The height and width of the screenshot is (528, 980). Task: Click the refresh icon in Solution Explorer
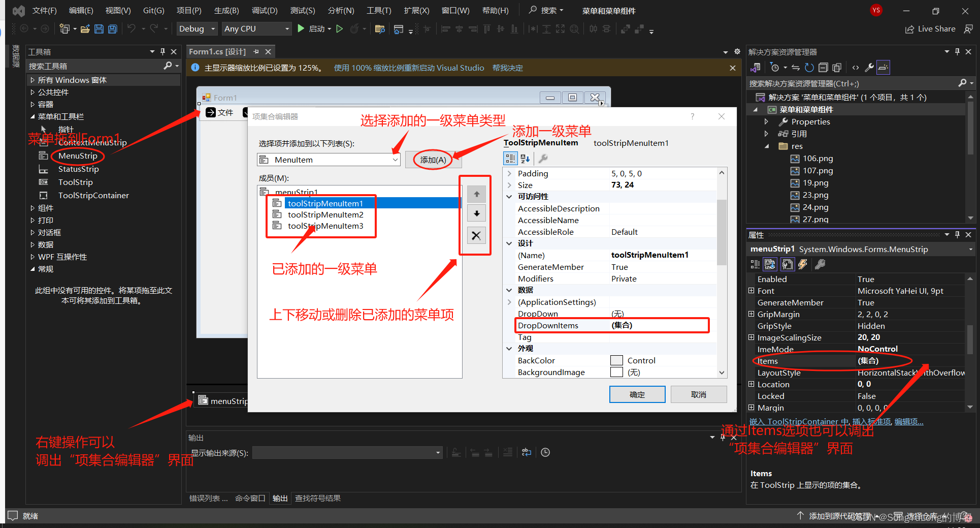pos(809,67)
